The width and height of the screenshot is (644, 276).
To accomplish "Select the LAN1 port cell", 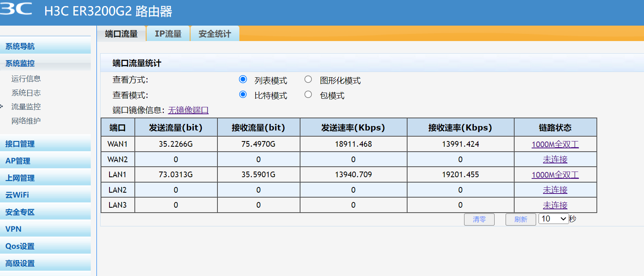I will coord(118,174).
